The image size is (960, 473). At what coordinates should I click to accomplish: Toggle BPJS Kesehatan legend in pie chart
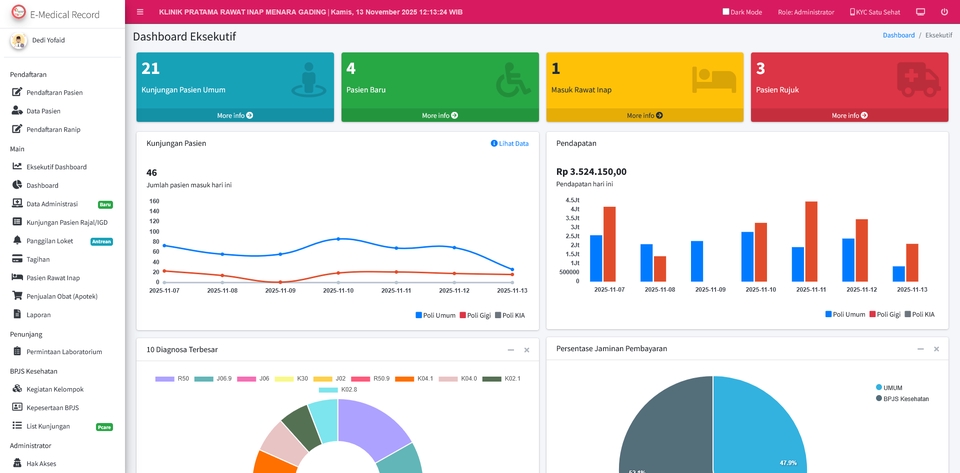[902, 398]
